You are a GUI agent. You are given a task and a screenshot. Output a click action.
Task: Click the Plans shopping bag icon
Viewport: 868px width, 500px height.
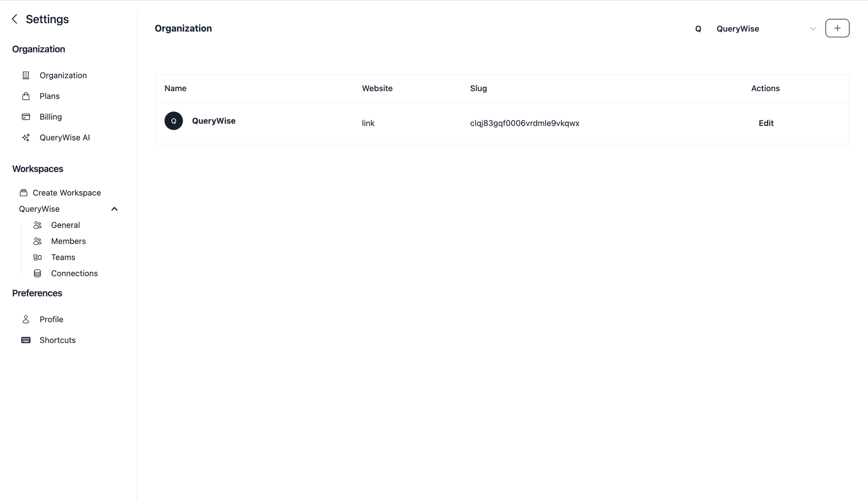pos(26,96)
